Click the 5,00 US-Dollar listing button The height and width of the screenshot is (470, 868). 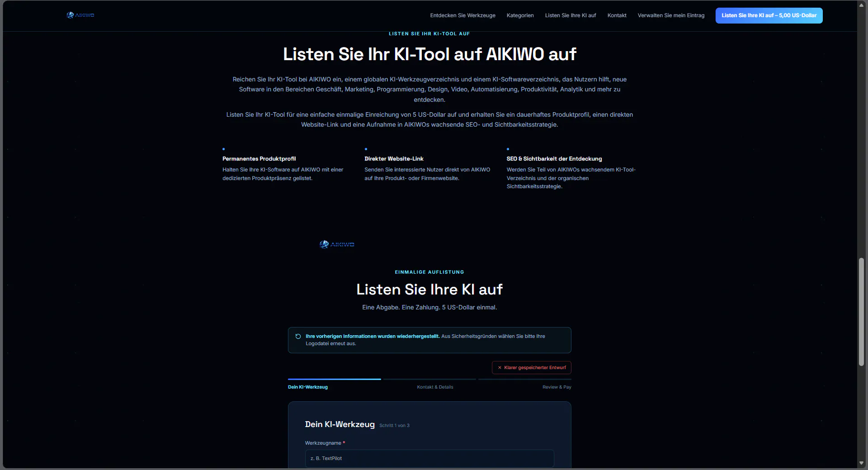769,15
